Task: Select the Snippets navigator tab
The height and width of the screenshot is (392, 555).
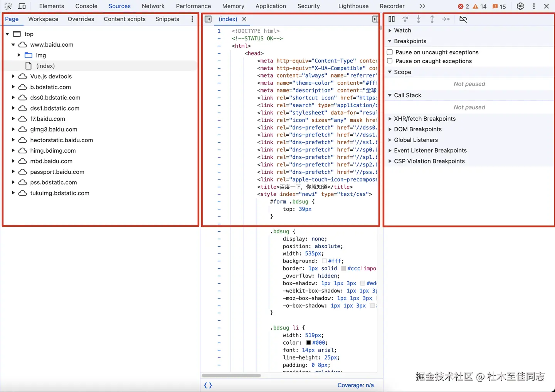Action: [167, 19]
